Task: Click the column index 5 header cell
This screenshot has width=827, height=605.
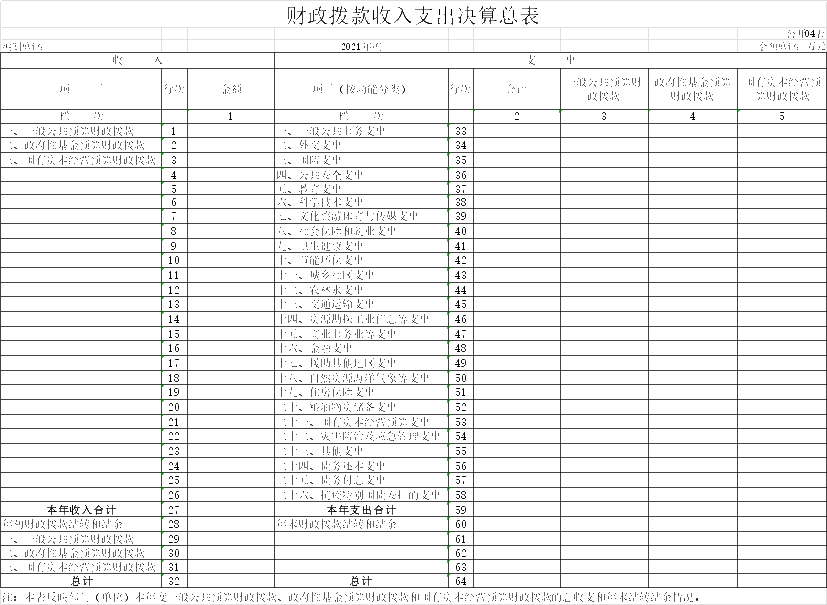Action: click(782, 117)
